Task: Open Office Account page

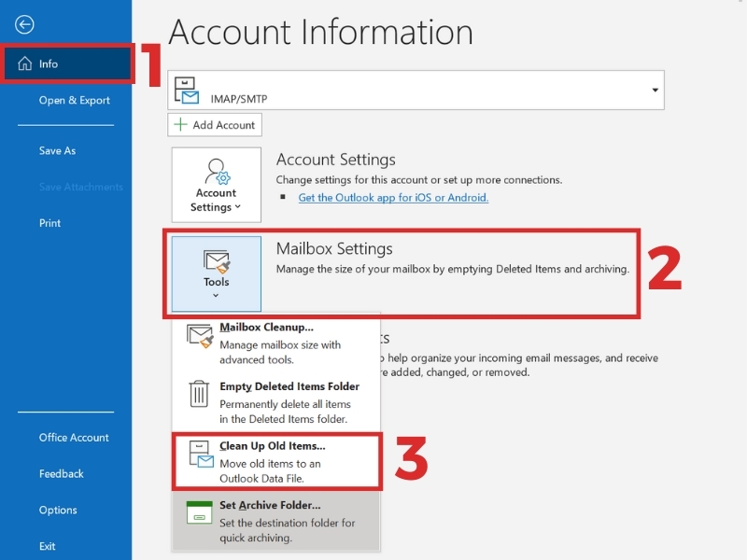Action: [74, 438]
